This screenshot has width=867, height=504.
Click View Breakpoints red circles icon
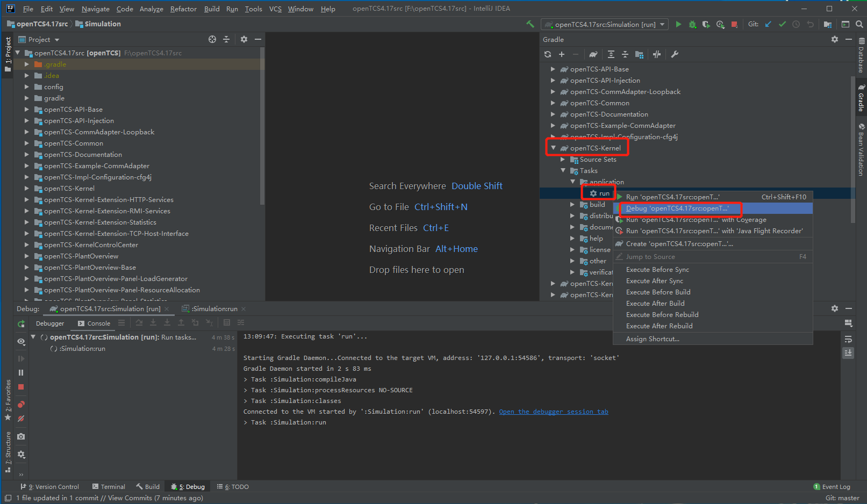[x=21, y=404]
